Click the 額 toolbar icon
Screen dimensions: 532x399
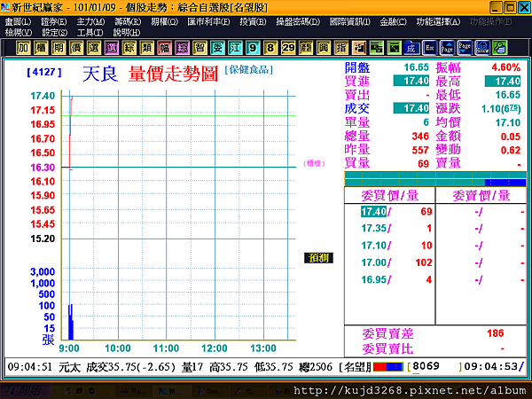[306, 48]
